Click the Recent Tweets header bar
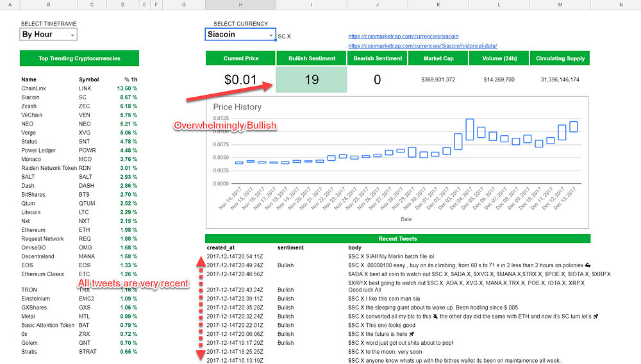Viewport: 641px width, 364px height. tap(397, 238)
